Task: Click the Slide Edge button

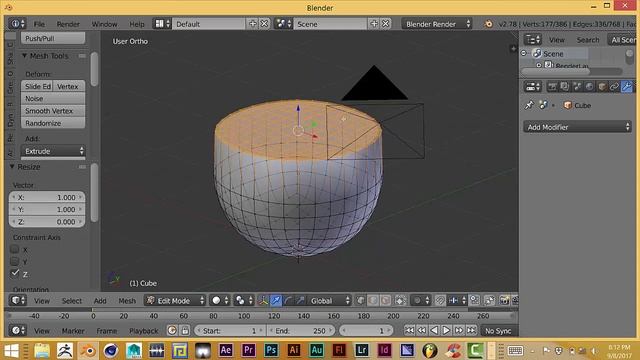Action: coord(37,86)
